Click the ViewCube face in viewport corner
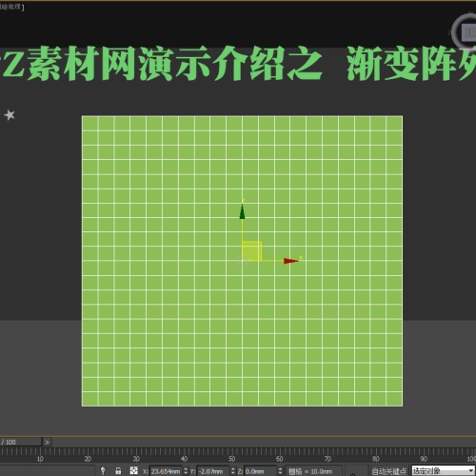 click(x=469, y=32)
